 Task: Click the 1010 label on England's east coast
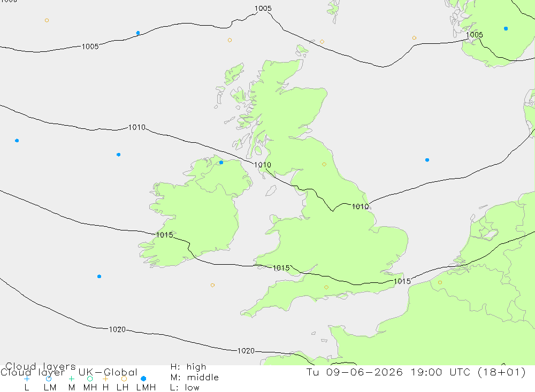360,206
